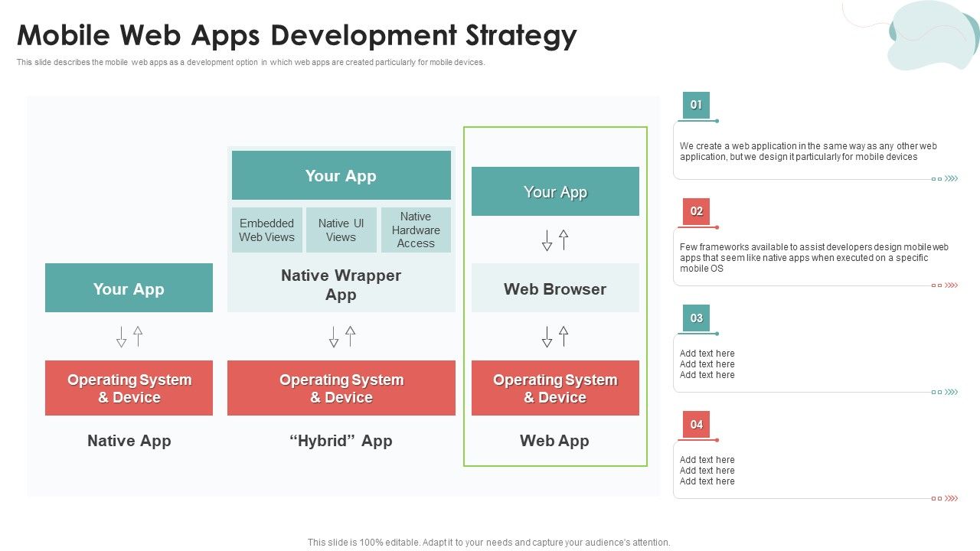
Task: Select Operating System & Device box above Hybrid App
Action: coord(341,388)
